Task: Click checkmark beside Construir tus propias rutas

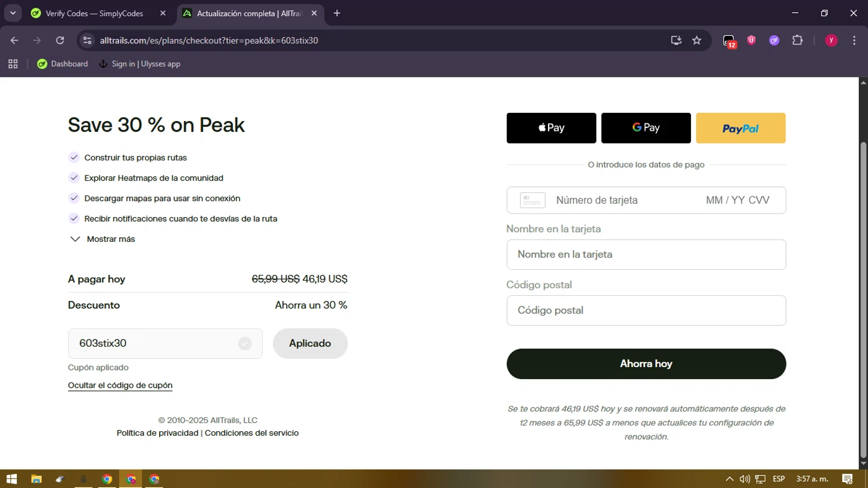Action: click(x=73, y=157)
